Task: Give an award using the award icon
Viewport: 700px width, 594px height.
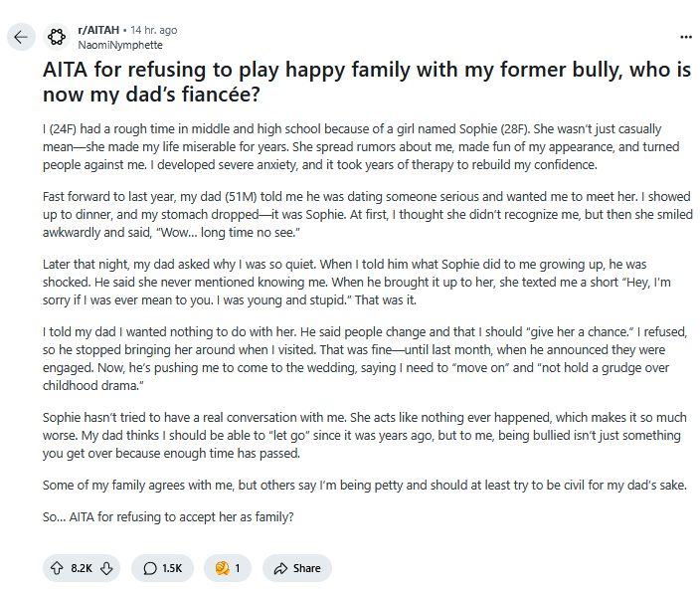Action: pos(222,568)
